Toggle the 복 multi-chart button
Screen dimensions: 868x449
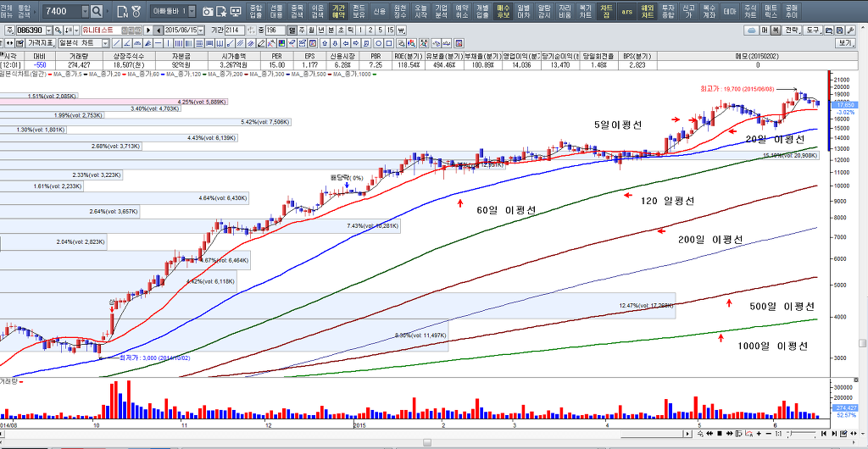(776, 30)
